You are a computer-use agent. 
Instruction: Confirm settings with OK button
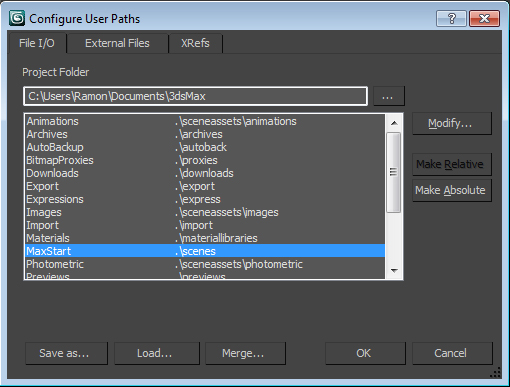point(365,353)
